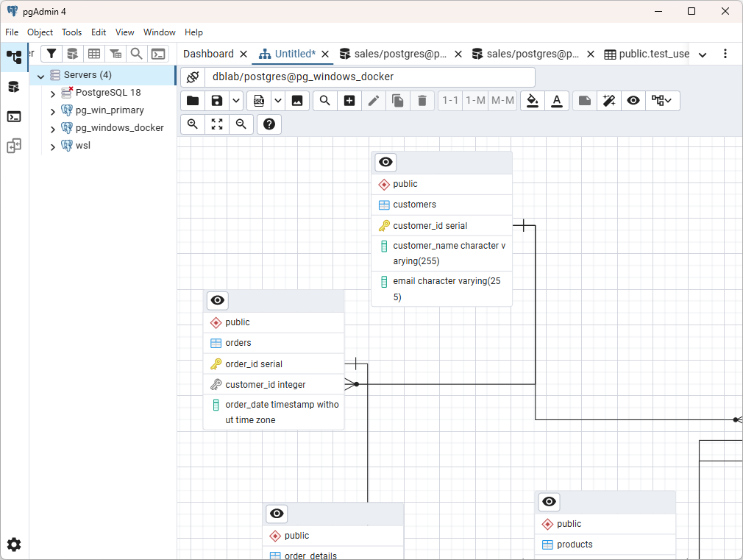Viewport: 743px width, 560px height.
Task: Open the Query Tool icon in sidebar
Action: [14, 117]
